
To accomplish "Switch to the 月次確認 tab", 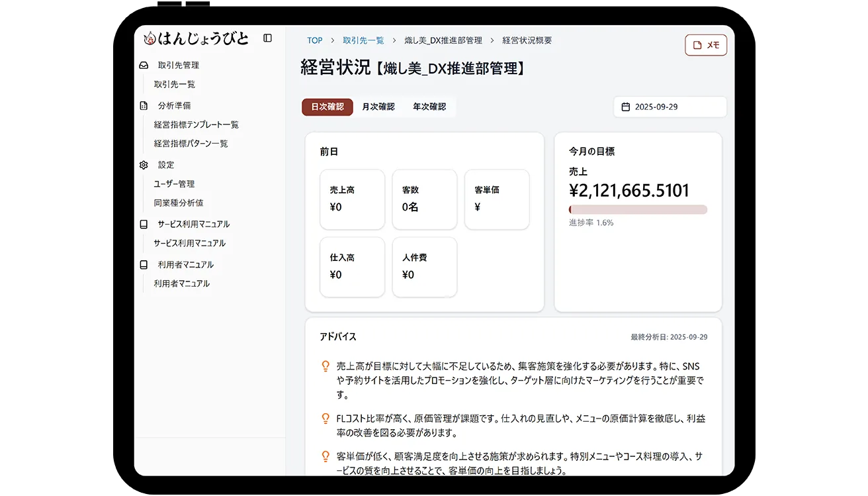I will coord(378,107).
